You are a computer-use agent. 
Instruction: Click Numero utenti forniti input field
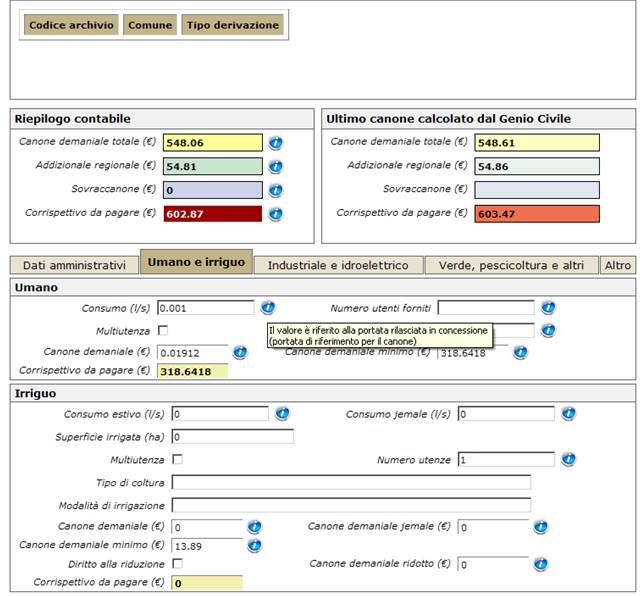point(486,308)
